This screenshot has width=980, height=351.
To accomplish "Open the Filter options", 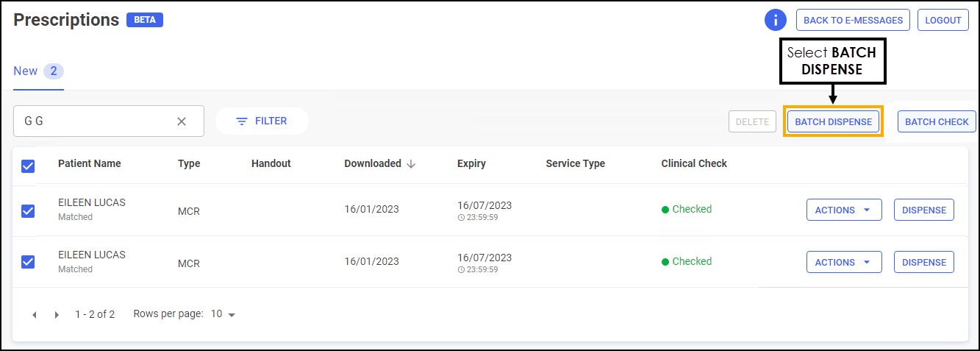I will 262,121.
